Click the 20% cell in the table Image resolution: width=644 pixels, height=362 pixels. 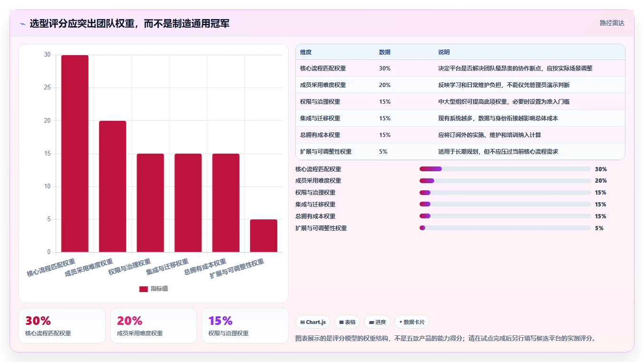pyautogui.click(x=385, y=85)
